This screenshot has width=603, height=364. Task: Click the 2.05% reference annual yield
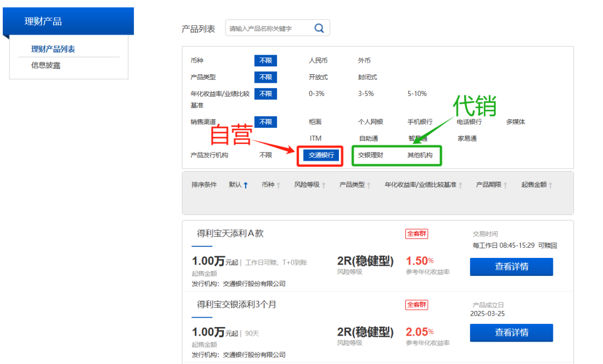419,332
